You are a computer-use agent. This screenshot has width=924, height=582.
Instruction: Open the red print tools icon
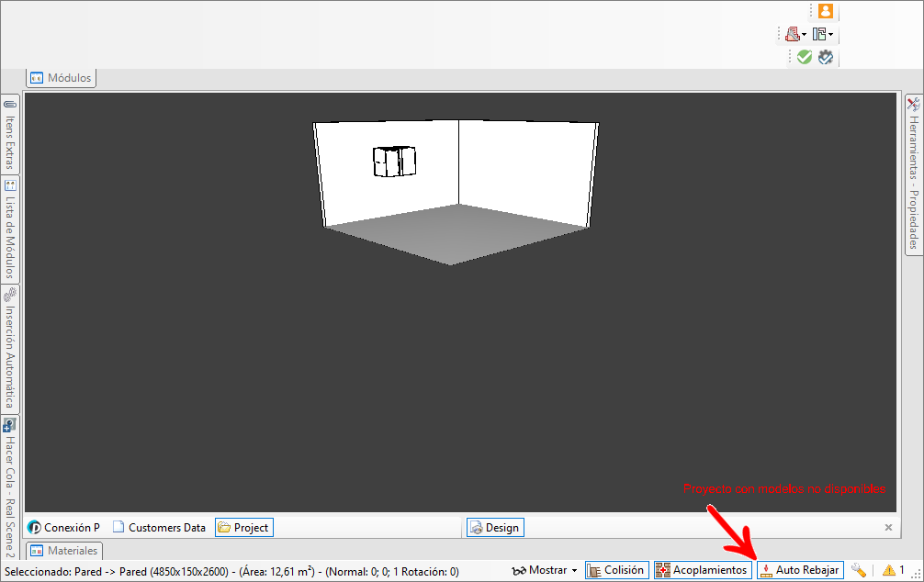coord(793,34)
